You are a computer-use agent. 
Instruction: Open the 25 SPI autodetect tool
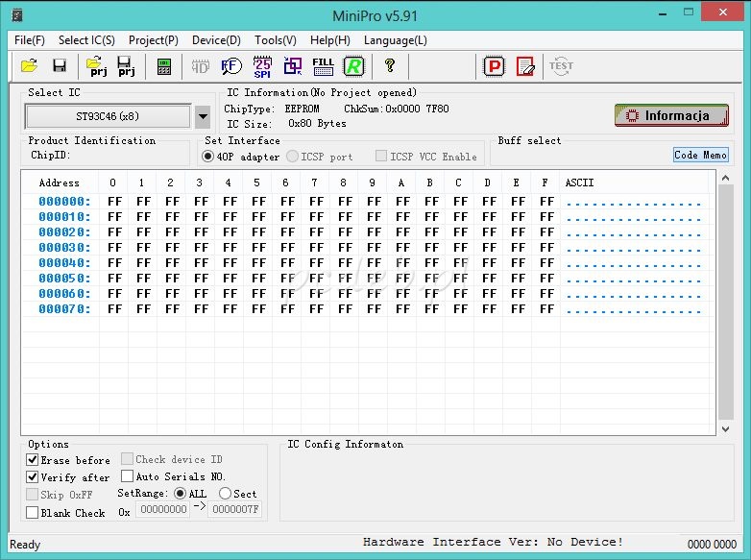click(x=262, y=66)
